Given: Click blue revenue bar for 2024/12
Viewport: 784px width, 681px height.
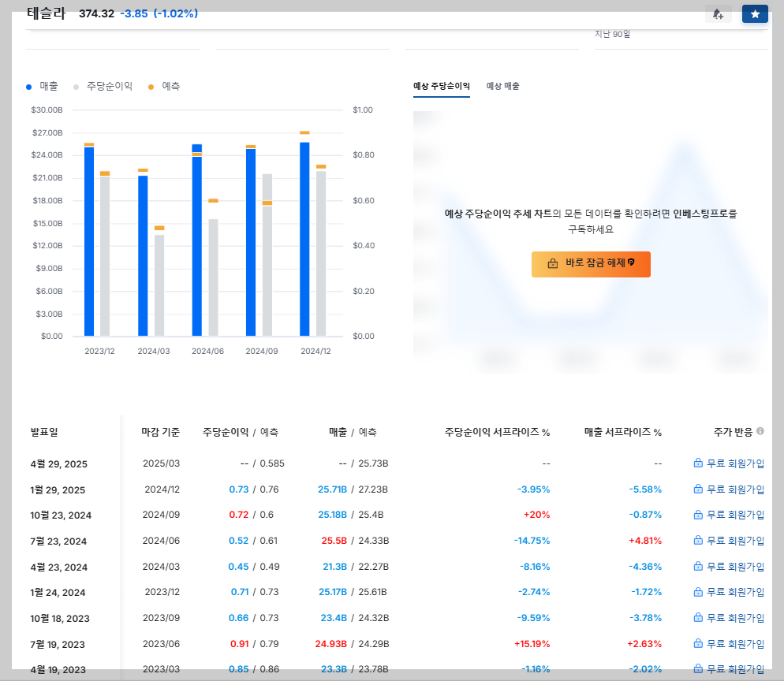Looking at the screenshot, I should click(304, 239).
